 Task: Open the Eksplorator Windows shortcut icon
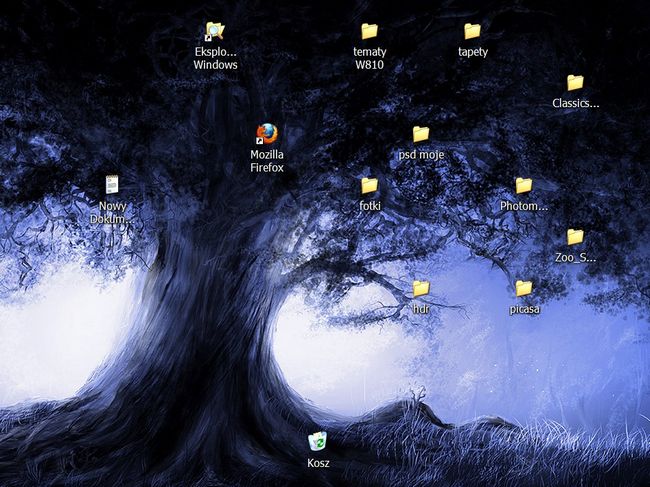point(215,31)
